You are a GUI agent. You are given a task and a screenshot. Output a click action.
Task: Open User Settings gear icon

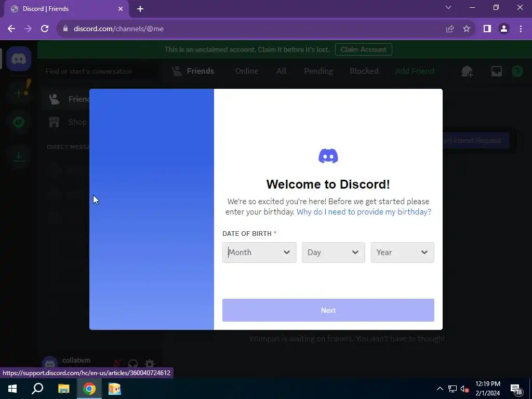tap(150, 364)
